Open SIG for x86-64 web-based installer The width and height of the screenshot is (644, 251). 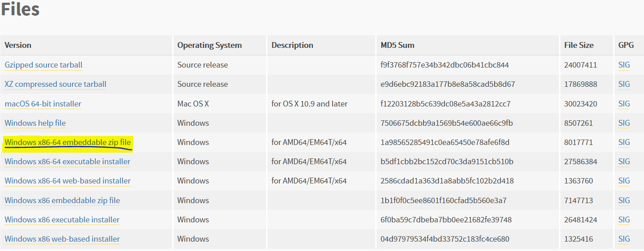click(x=624, y=181)
